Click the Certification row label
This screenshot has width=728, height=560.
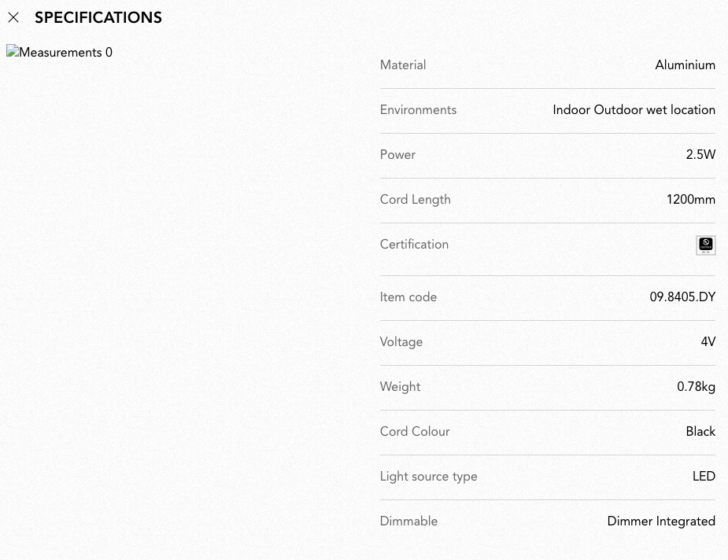tap(414, 245)
